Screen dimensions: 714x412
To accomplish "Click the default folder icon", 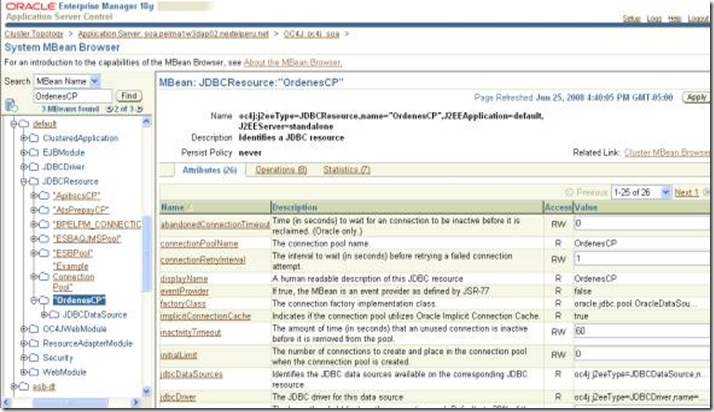I will coord(24,124).
